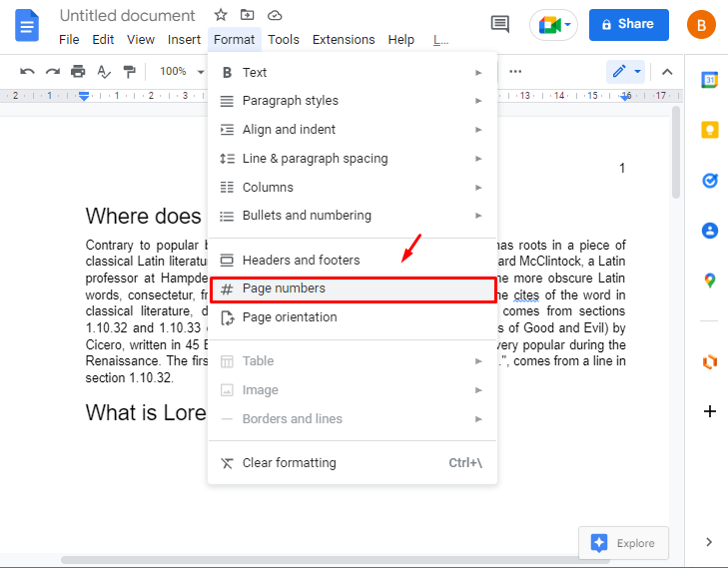
Task: Open the Tools menu
Action: click(x=284, y=40)
